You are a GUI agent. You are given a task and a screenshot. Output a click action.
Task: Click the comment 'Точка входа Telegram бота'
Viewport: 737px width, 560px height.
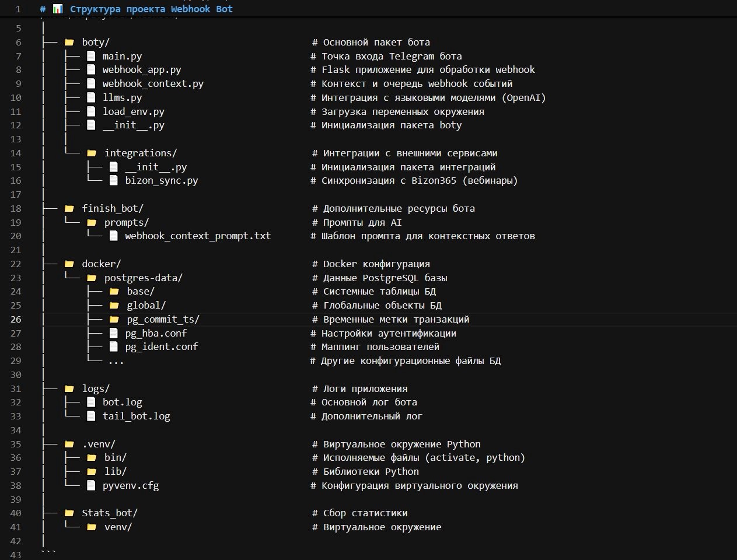[392, 56]
